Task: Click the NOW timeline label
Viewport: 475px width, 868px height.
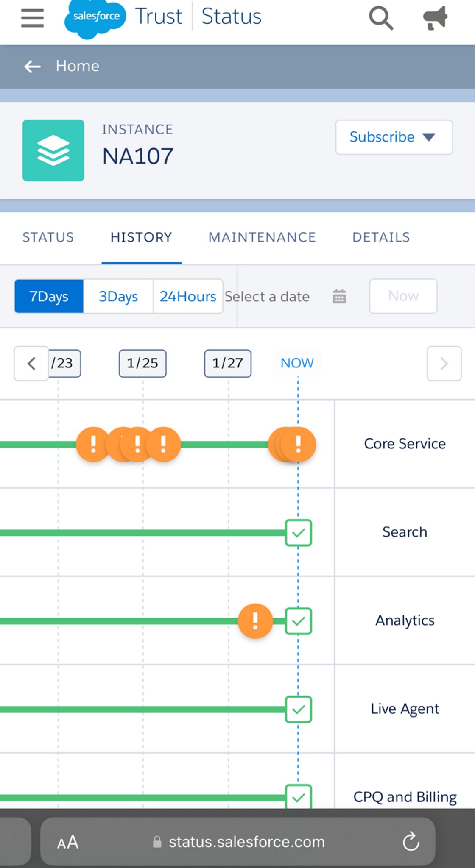Action: pos(297,363)
